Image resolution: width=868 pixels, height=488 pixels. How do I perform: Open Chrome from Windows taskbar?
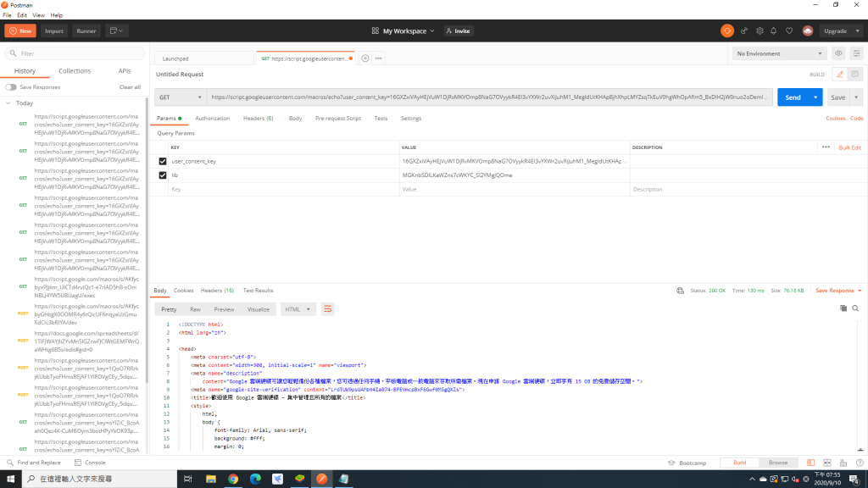tap(233, 480)
